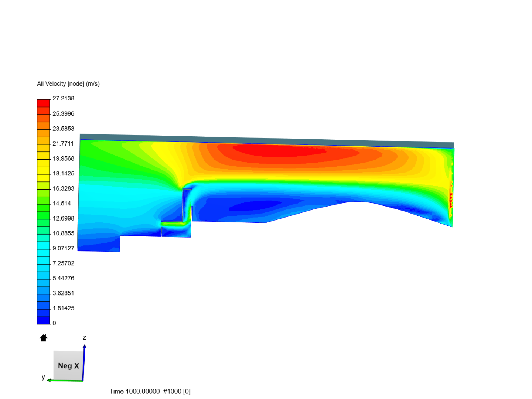Click the dark blue bottom band of the legend
This screenshot has height=399, width=532.
tap(43, 320)
